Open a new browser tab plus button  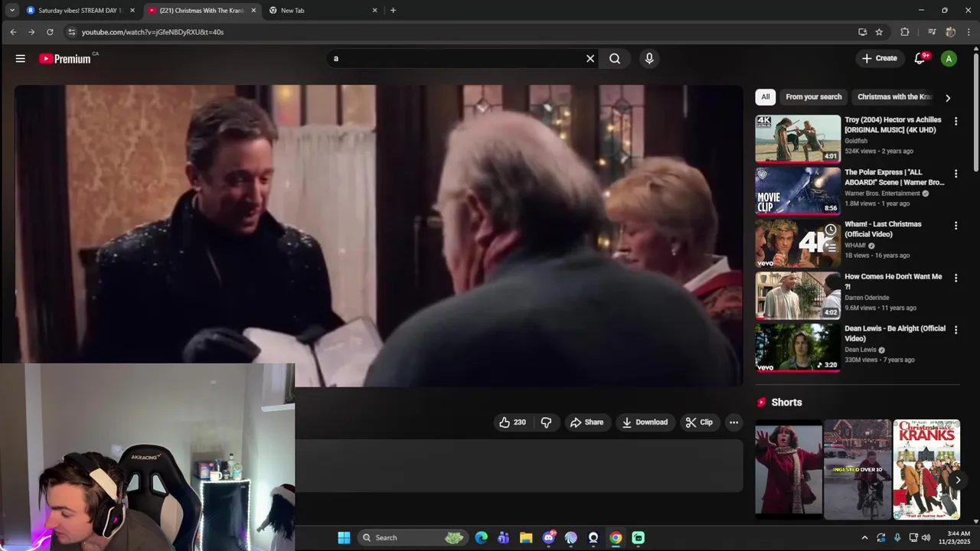click(393, 11)
